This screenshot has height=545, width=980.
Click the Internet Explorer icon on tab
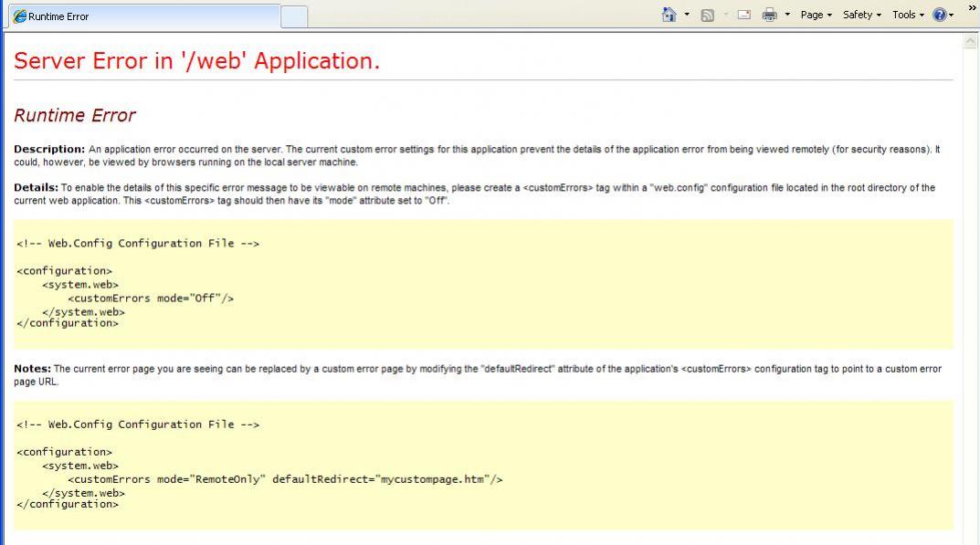click(x=20, y=16)
